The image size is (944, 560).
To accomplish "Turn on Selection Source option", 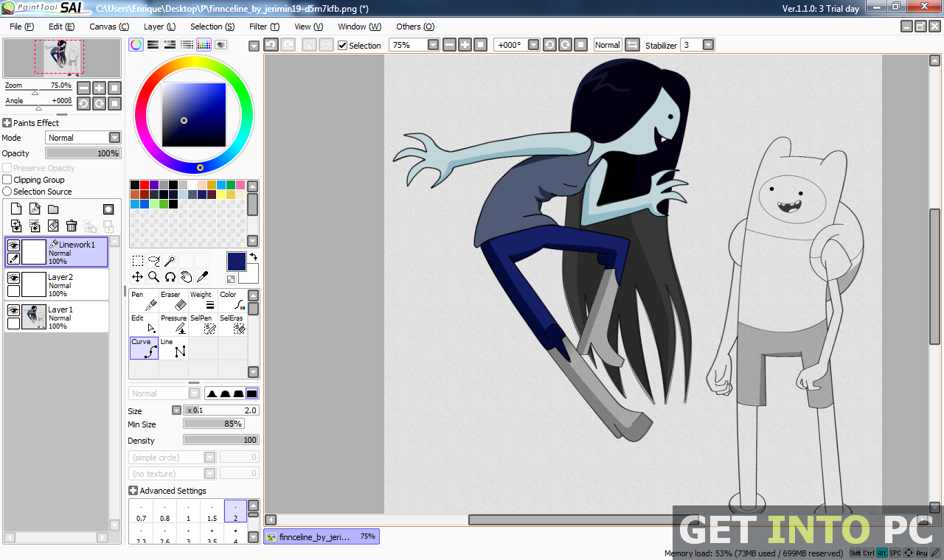I will 7,192.
